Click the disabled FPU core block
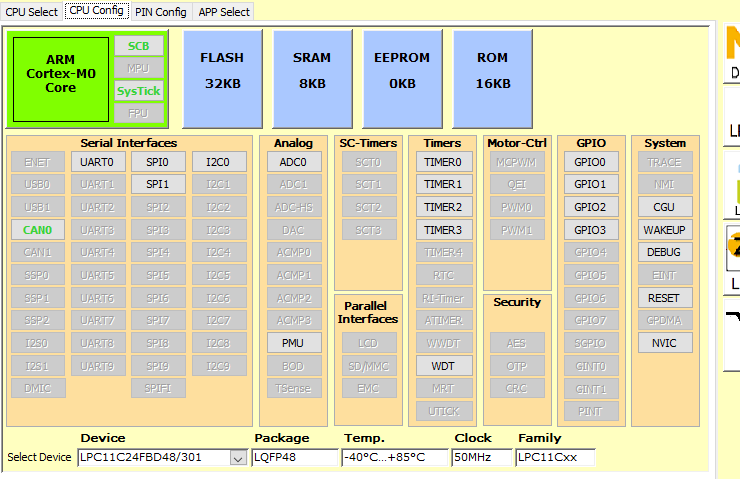Image resolution: width=740 pixels, height=479 pixels. pos(139,114)
